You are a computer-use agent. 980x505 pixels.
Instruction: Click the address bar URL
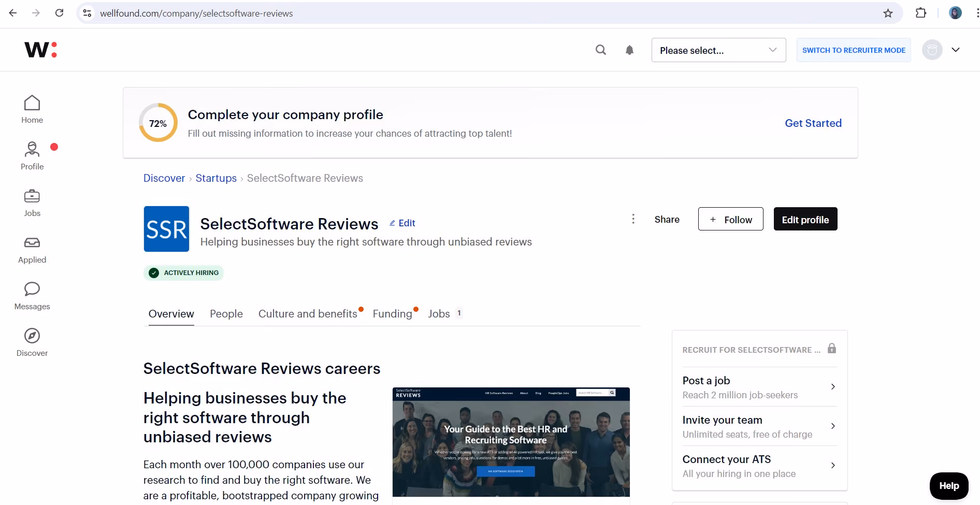click(196, 13)
